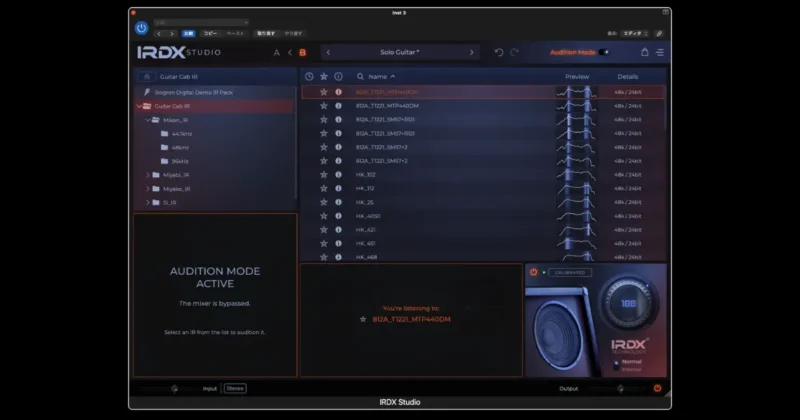800x420 pixels.
Task: Click the Input level slider handle
Action: (174, 389)
